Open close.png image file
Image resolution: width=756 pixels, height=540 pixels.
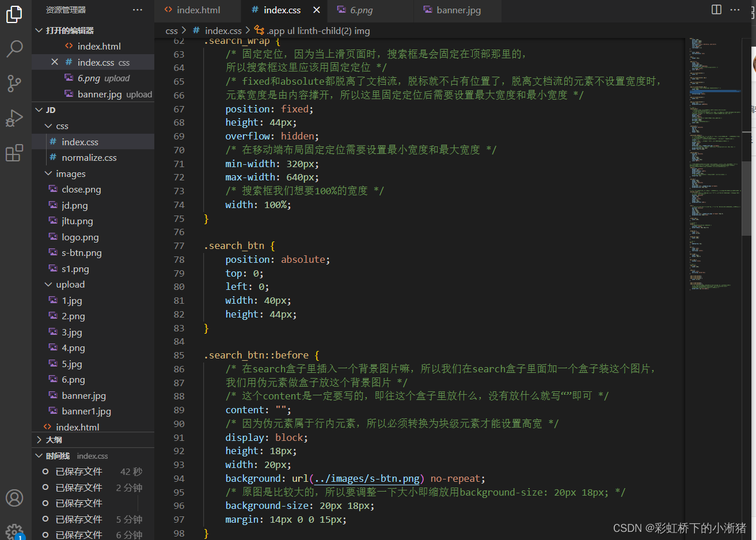93,189
